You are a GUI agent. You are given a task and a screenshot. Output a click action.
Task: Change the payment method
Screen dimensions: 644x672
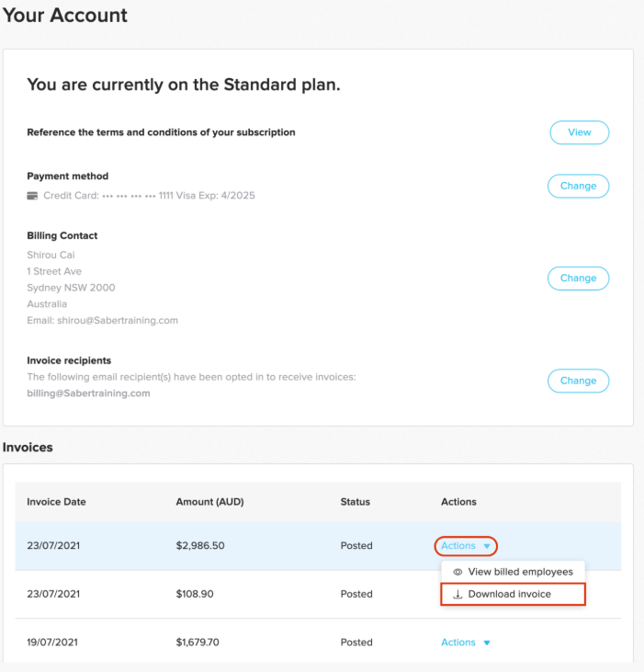[578, 186]
